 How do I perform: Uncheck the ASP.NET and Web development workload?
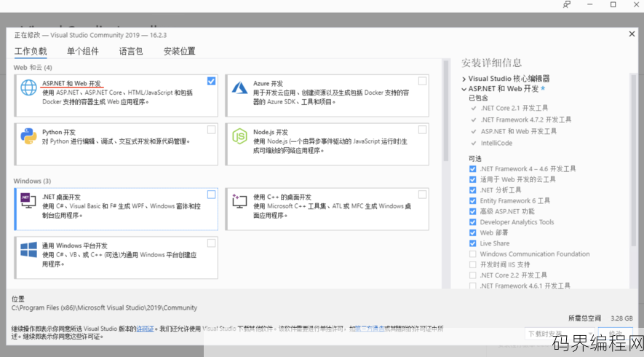(211, 81)
